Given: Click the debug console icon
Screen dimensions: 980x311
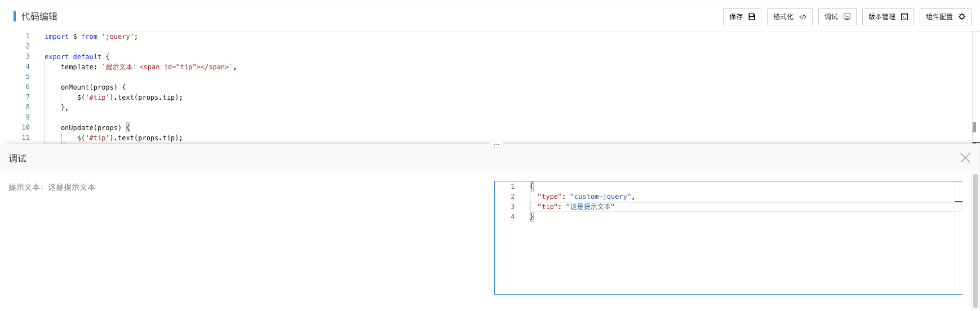Looking at the screenshot, I should [847, 17].
